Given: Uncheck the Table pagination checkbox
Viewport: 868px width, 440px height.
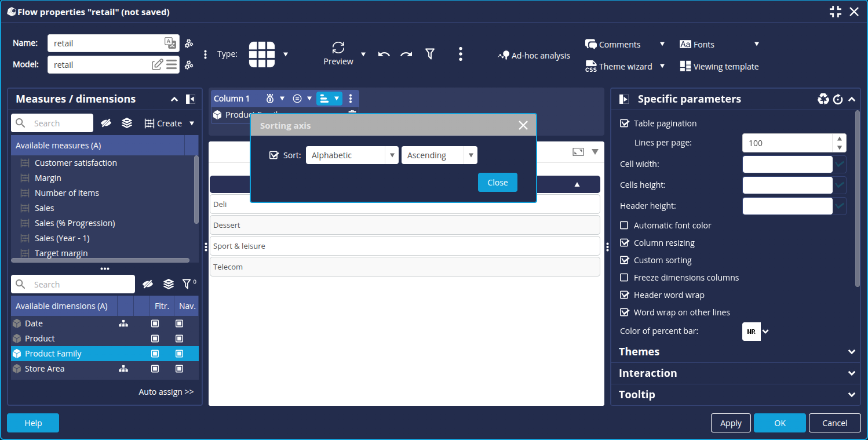Looking at the screenshot, I should tap(625, 123).
